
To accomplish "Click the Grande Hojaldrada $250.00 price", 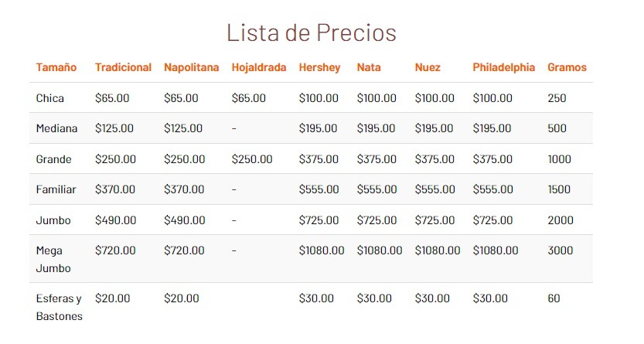I will (x=251, y=159).
